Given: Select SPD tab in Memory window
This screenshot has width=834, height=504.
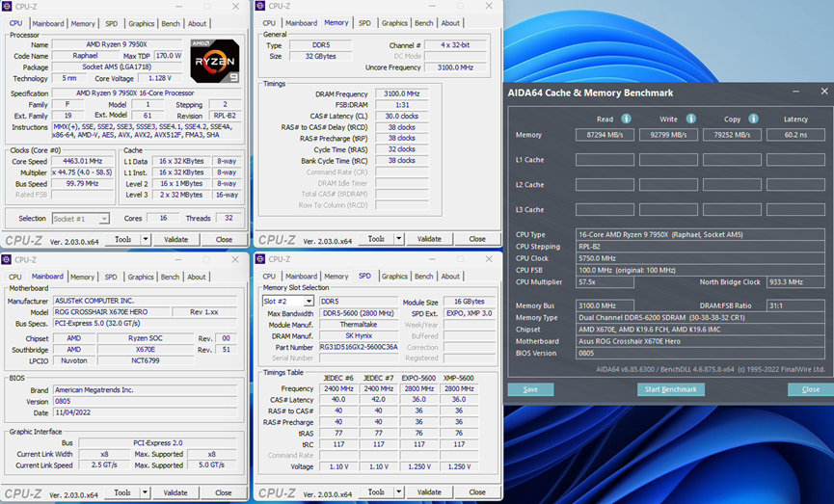Looking at the screenshot, I should tap(364, 23).
